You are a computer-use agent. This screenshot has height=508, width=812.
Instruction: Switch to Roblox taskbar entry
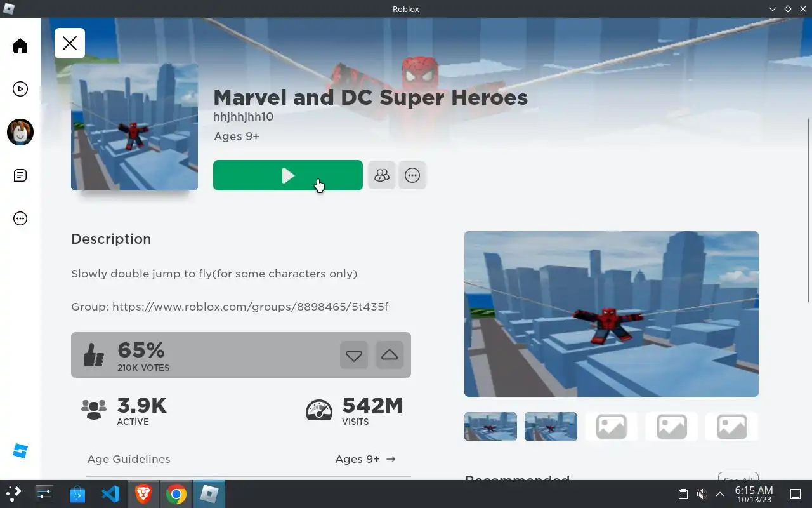[209, 493]
